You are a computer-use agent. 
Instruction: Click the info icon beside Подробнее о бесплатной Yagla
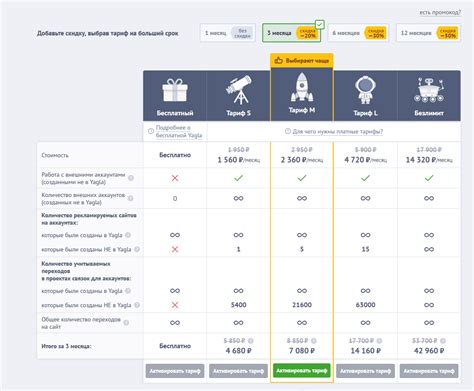tap(151, 131)
